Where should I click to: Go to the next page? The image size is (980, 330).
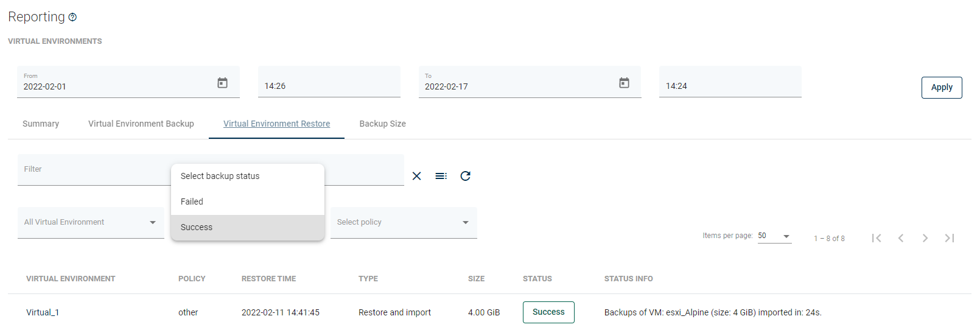click(925, 238)
